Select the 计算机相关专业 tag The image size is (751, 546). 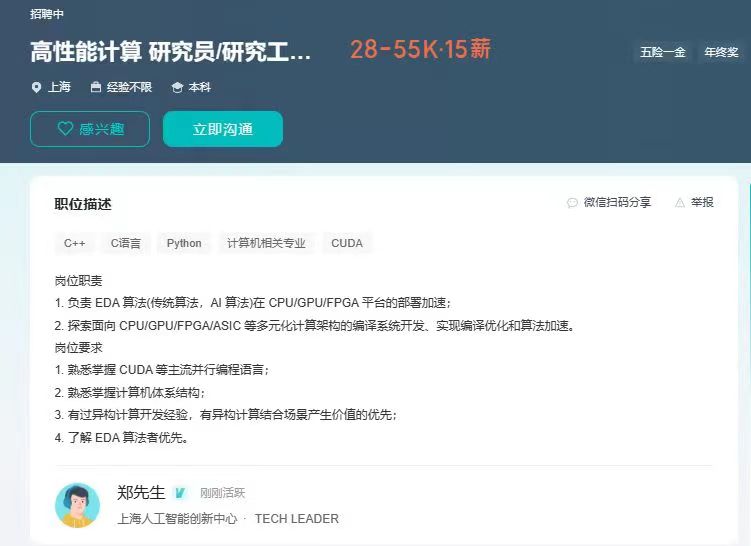(266, 243)
